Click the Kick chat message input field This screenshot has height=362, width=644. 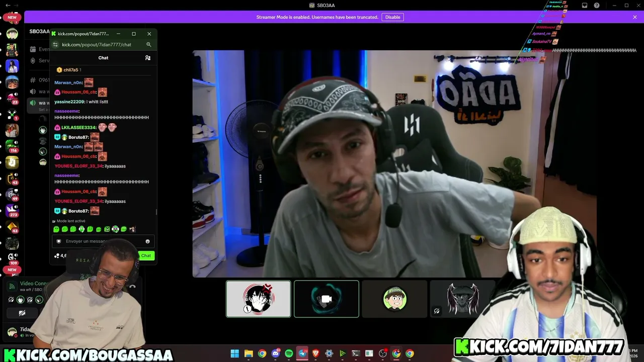pos(103,241)
